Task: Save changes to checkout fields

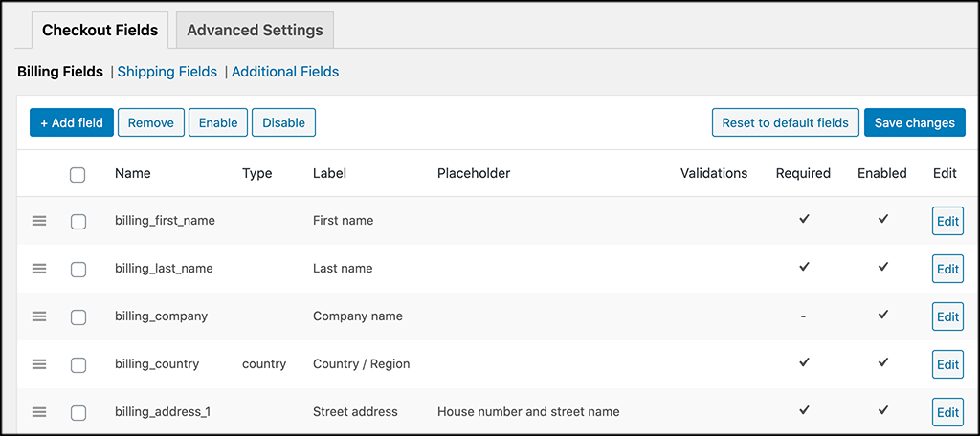Action: pyautogui.click(x=914, y=122)
